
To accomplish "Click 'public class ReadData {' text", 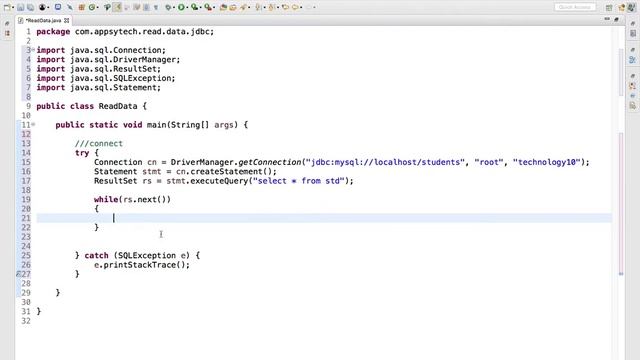I will pyautogui.click(x=91, y=106).
